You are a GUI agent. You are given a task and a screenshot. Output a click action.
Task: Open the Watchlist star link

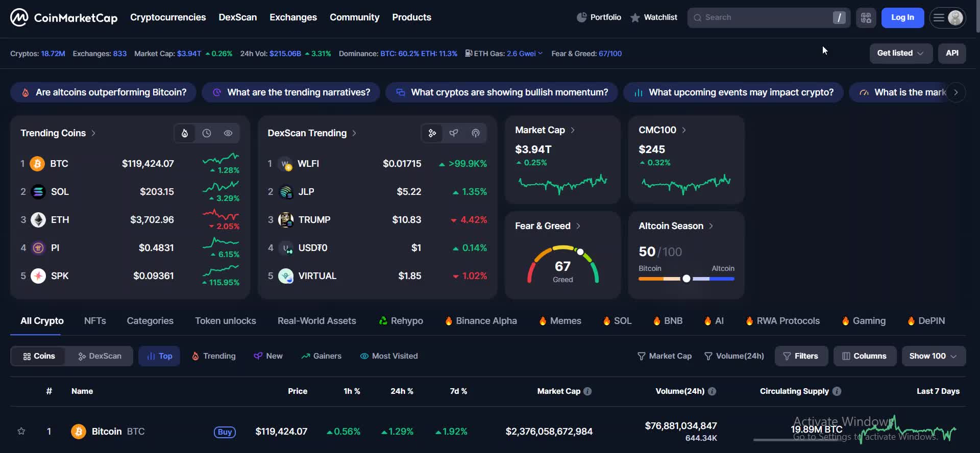[x=653, y=17]
